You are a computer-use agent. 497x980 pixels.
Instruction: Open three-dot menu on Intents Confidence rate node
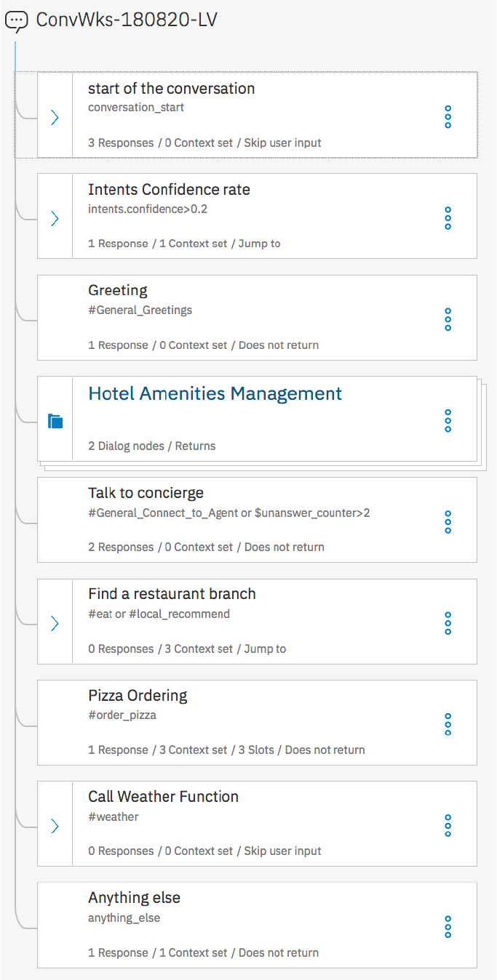tap(448, 217)
